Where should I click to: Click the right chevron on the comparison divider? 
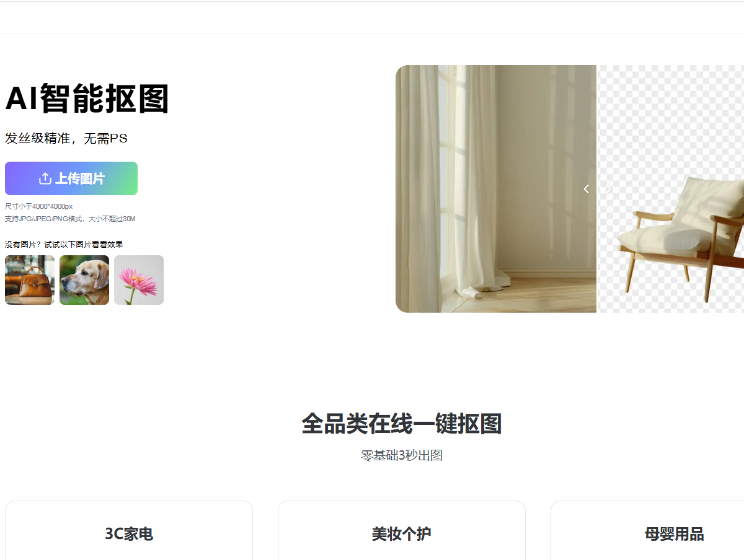tap(608, 189)
